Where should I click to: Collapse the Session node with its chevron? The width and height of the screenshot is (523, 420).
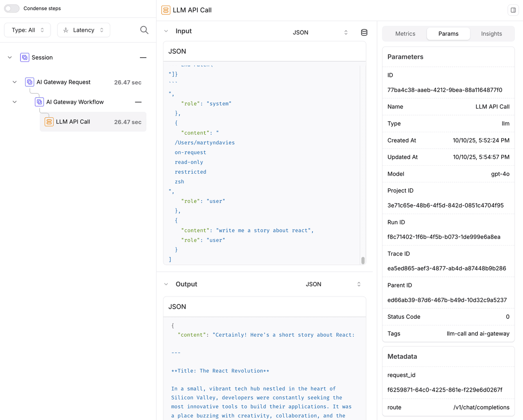pyautogui.click(x=10, y=57)
